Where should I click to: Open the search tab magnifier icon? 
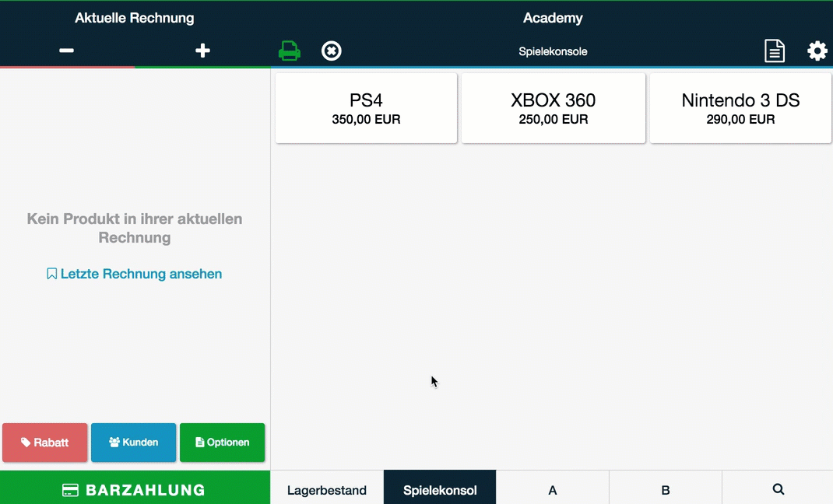pos(779,489)
